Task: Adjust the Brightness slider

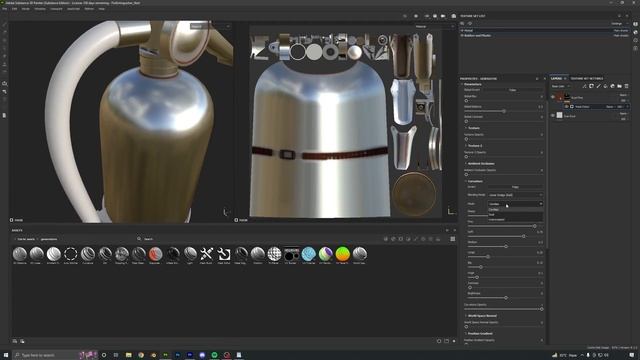Action: (x=504, y=298)
